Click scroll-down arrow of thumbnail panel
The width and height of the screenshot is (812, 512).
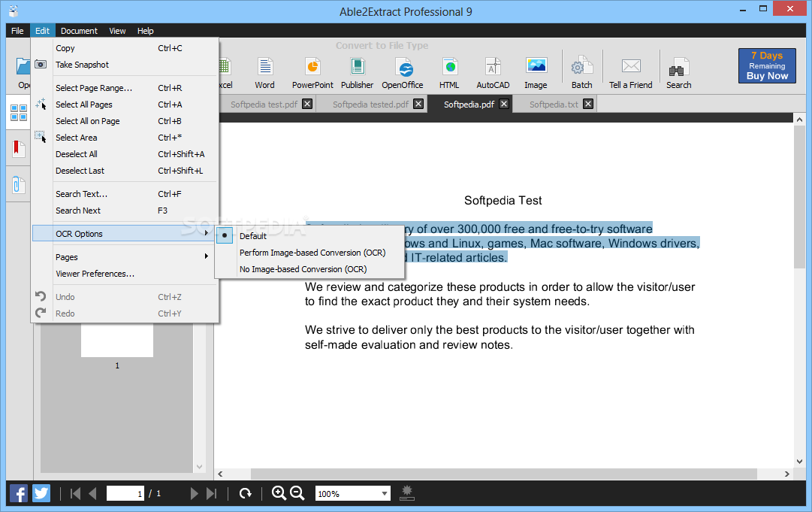(199, 467)
